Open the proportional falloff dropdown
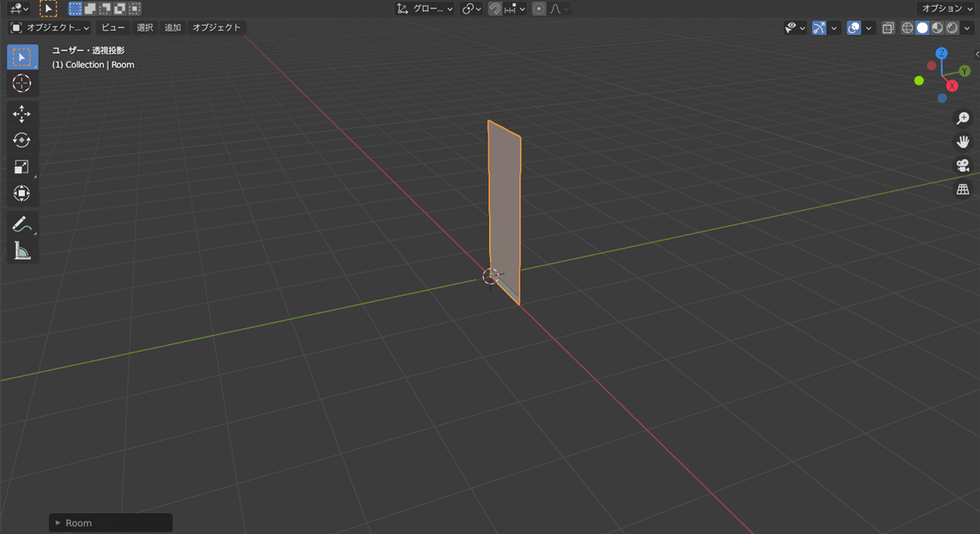 (x=560, y=9)
